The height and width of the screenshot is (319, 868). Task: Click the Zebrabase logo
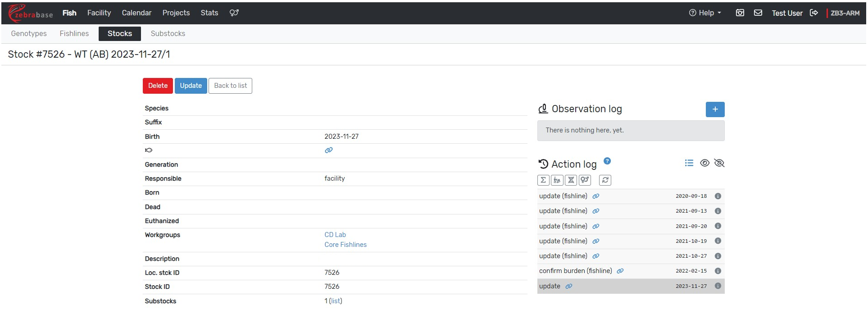(x=31, y=13)
